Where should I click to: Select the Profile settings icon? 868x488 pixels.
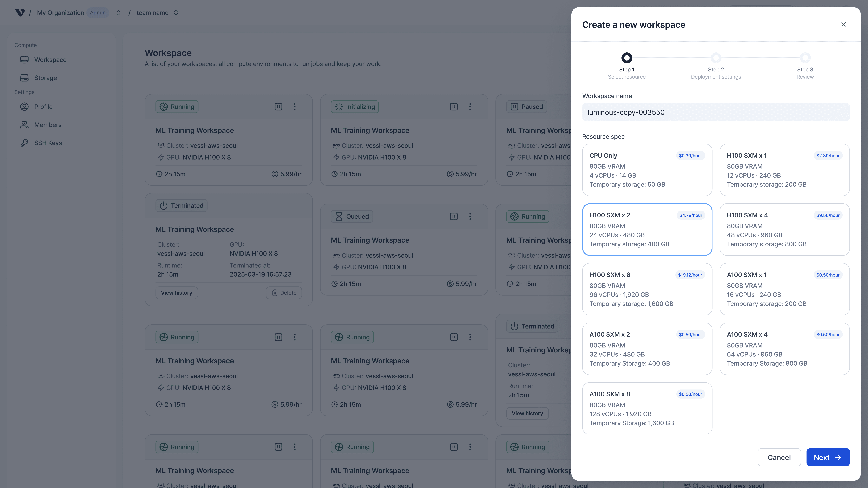point(24,106)
